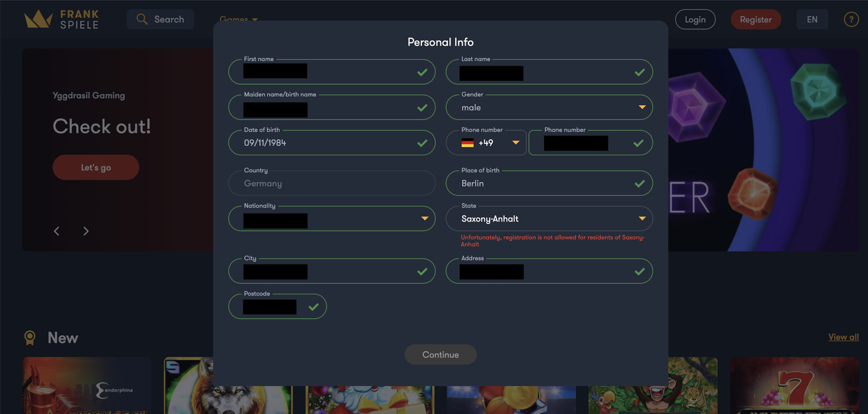Image resolution: width=868 pixels, height=414 pixels.
Task: Click the First name green checkmark
Action: [x=422, y=72]
